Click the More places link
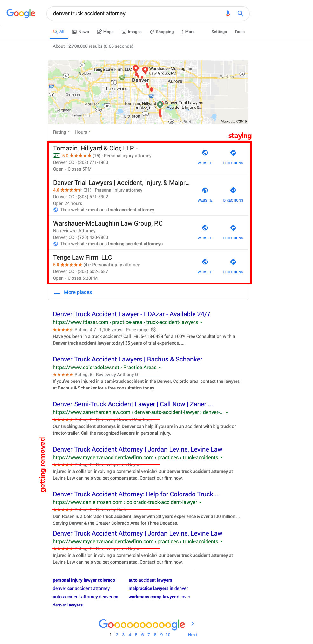This screenshot has height=644, width=313. (78, 292)
